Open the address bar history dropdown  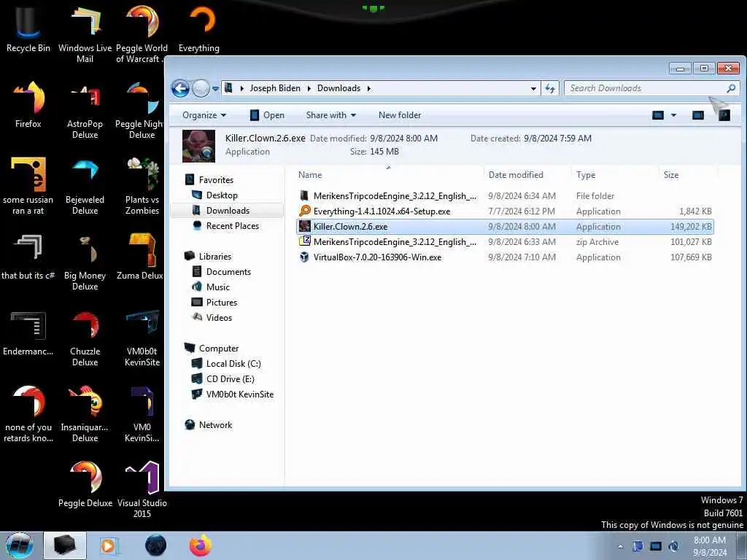pyautogui.click(x=533, y=88)
